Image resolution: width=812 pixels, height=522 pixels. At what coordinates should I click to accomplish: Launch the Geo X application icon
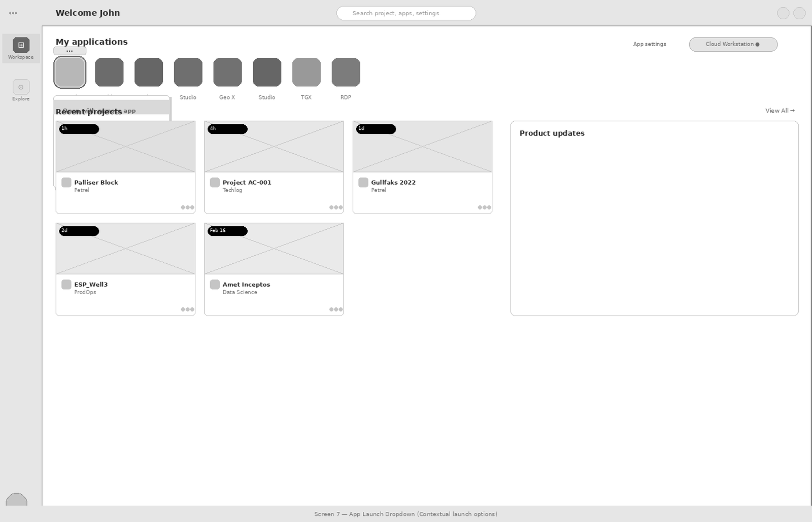(x=227, y=72)
